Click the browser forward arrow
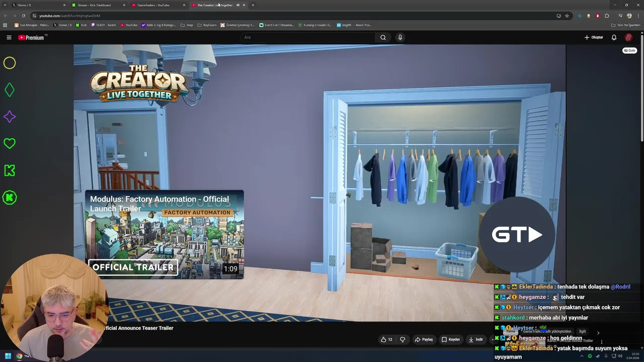Viewport: 644px width, 362px height. 14,16
